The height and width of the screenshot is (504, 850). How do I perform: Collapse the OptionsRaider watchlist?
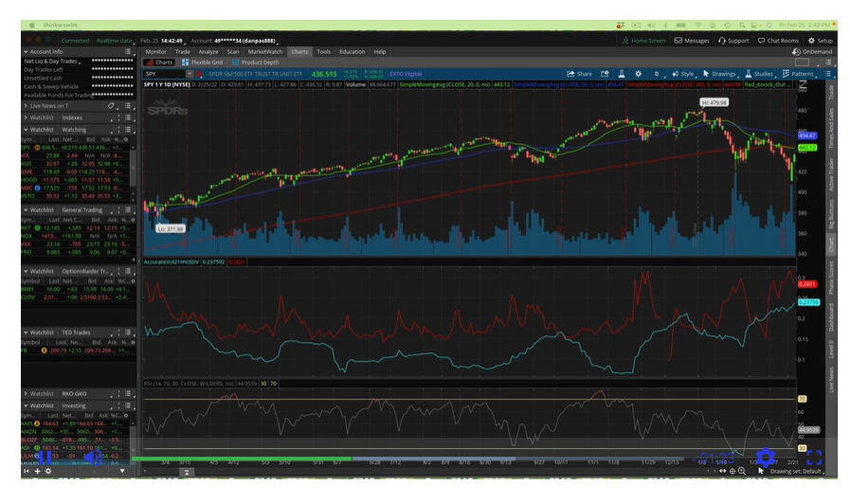point(26,271)
